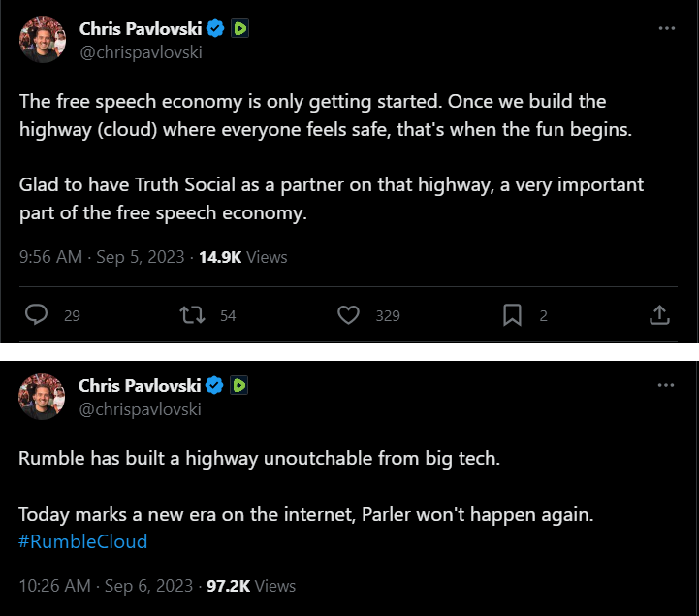The width and height of the screenshot is (699, 616).
Task: Bookmark the first Chris Pavlovski tweet
Action: 512,315
